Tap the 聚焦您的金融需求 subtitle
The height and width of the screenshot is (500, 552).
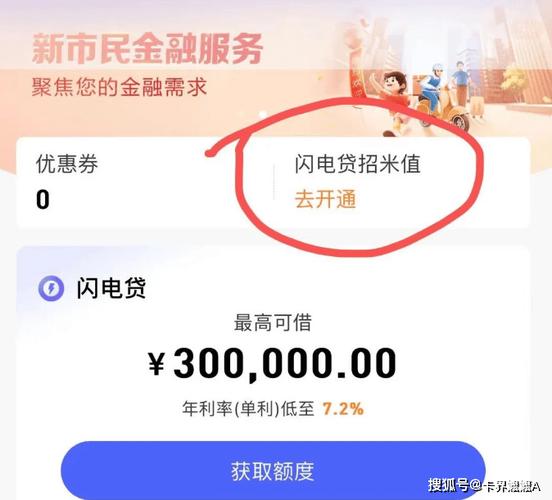pos(119,87)
